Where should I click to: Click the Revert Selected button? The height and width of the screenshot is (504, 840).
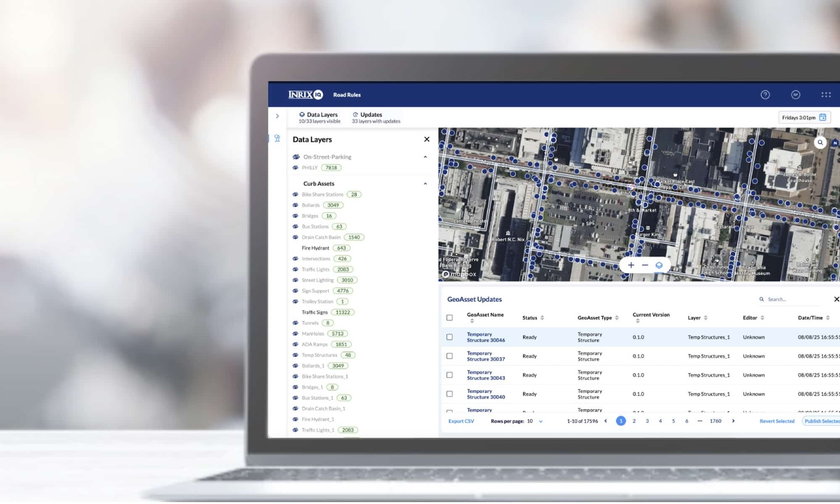(x=777, y=421)
